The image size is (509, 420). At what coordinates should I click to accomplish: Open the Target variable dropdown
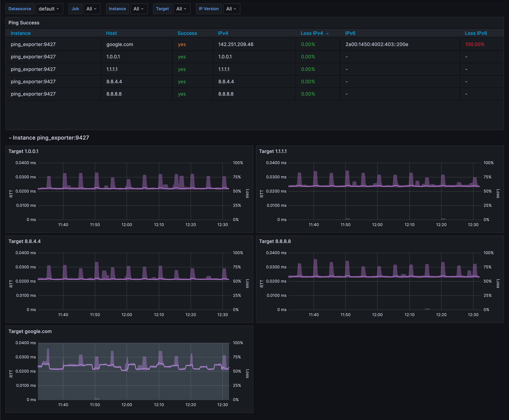coord(182,9)
